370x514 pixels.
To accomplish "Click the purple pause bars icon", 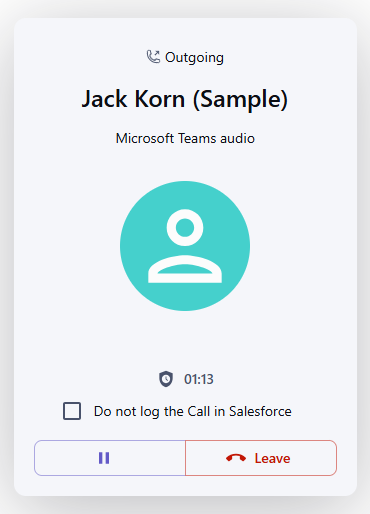I will 104,458.
